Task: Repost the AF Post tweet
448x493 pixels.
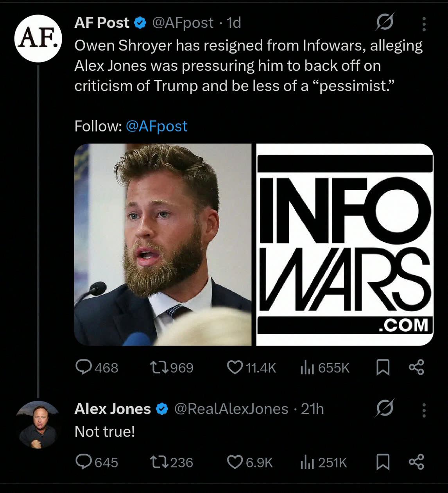Action: click(159, 367)
